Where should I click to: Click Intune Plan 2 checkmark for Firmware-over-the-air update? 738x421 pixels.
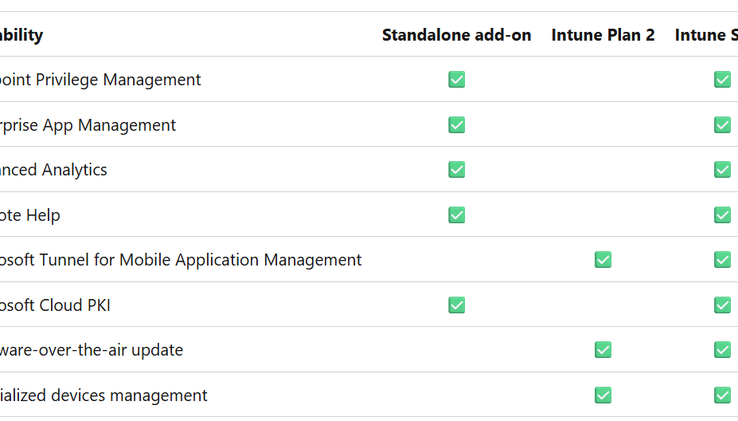click(603, 350)
